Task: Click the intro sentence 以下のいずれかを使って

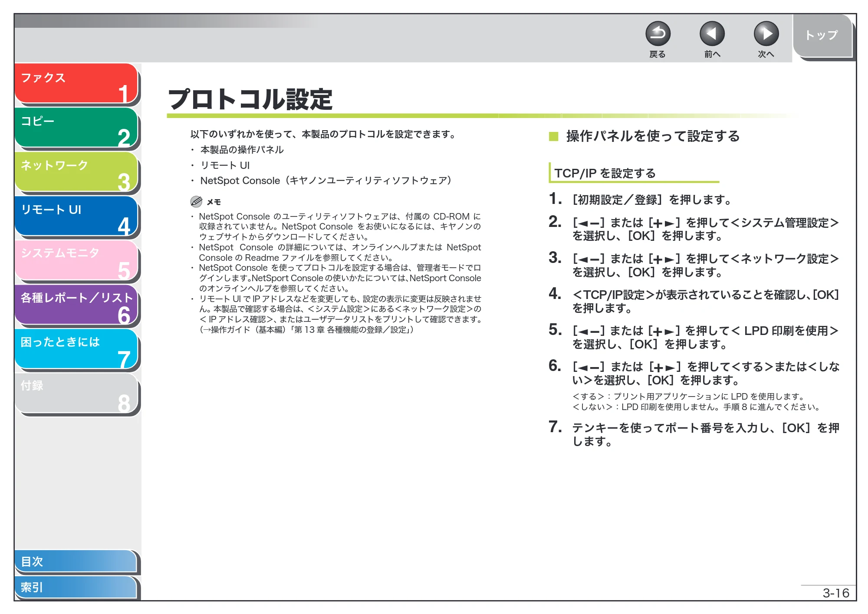Action: [x=324, y=134]
